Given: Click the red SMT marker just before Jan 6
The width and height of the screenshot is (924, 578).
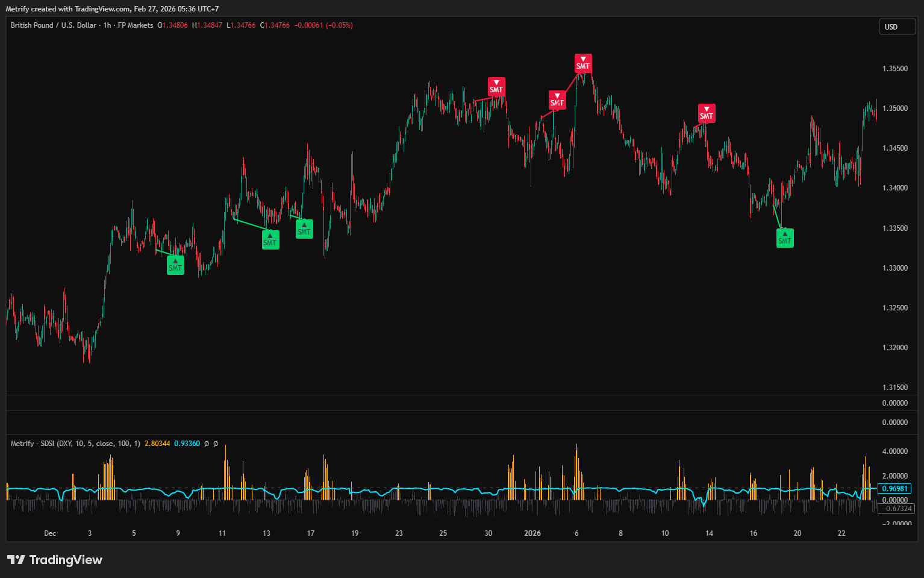Looking at the screenshot, I should [557, 100].
